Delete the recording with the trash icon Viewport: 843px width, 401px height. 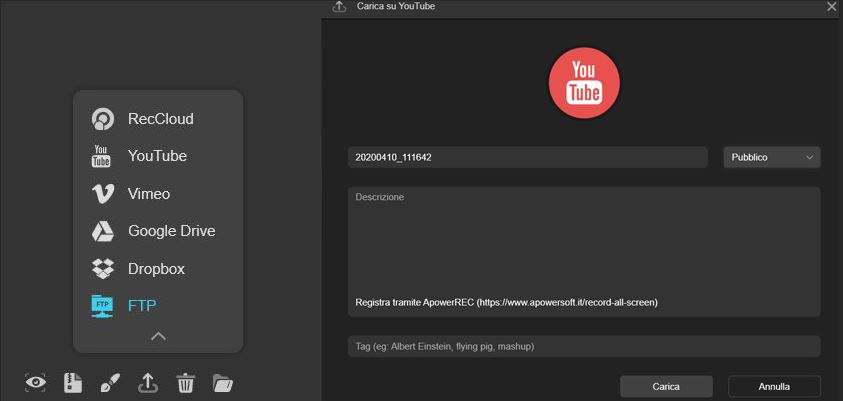185,383
